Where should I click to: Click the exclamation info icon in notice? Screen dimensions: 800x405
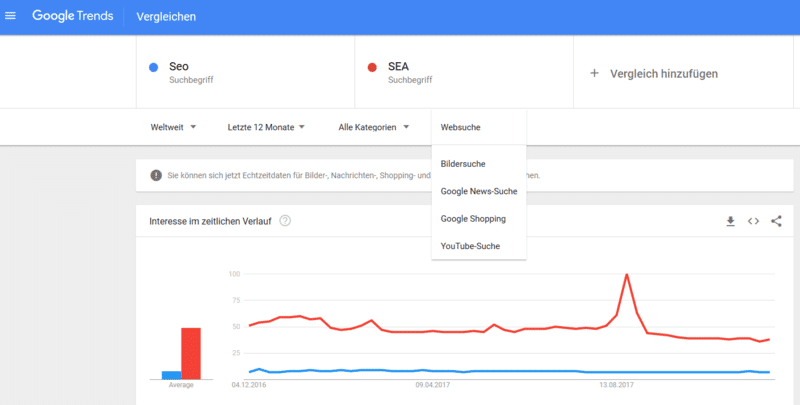[156, 175]
